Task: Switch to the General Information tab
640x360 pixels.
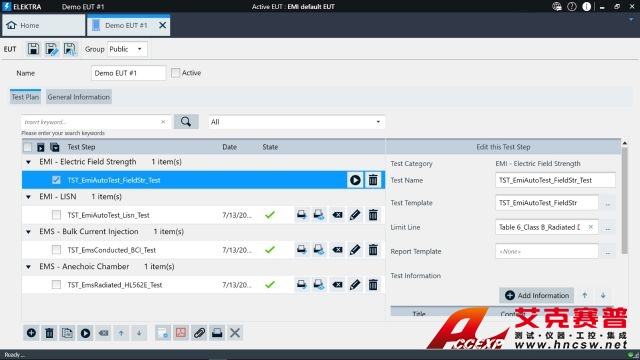Action: 79,97
